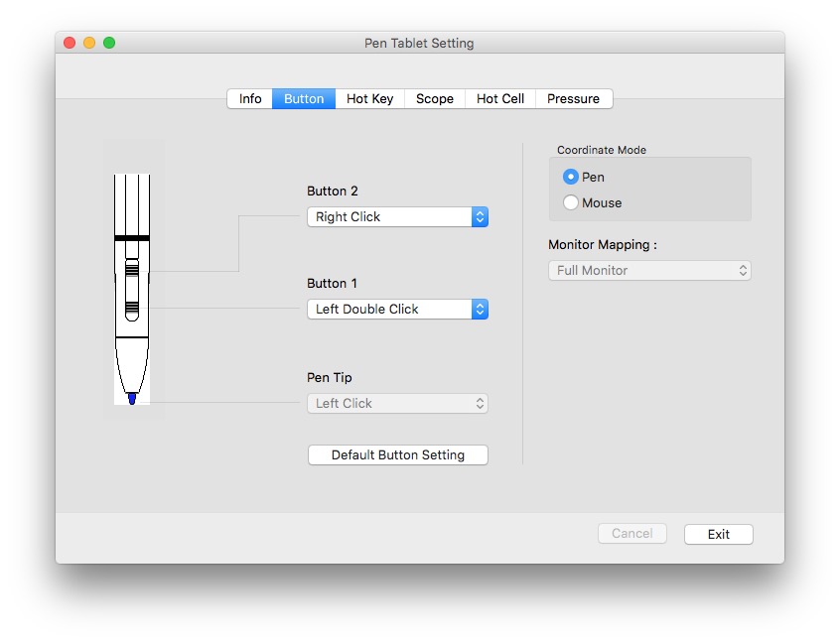
Task: Click the yellow minimize window button
Action: coord(89,43)
